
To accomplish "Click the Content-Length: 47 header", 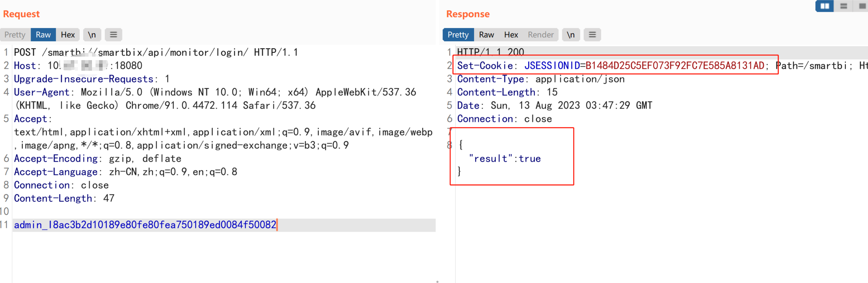I will 64,198.
